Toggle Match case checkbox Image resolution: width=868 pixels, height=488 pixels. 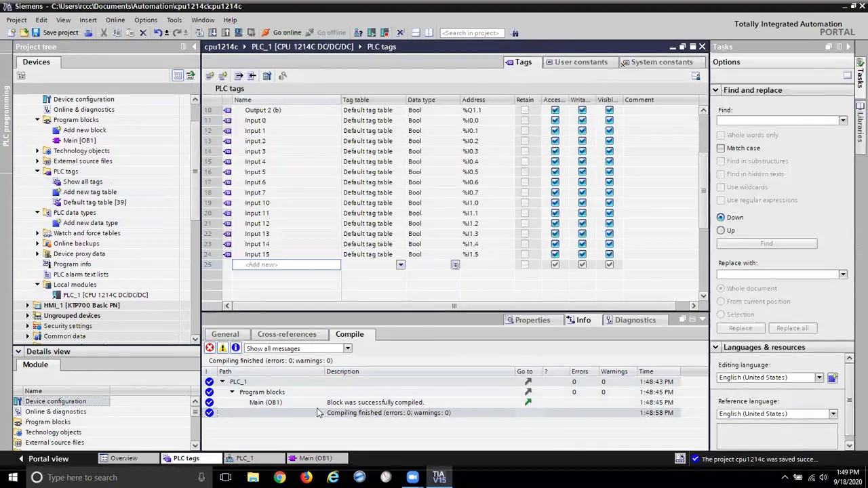coord(721,148)
